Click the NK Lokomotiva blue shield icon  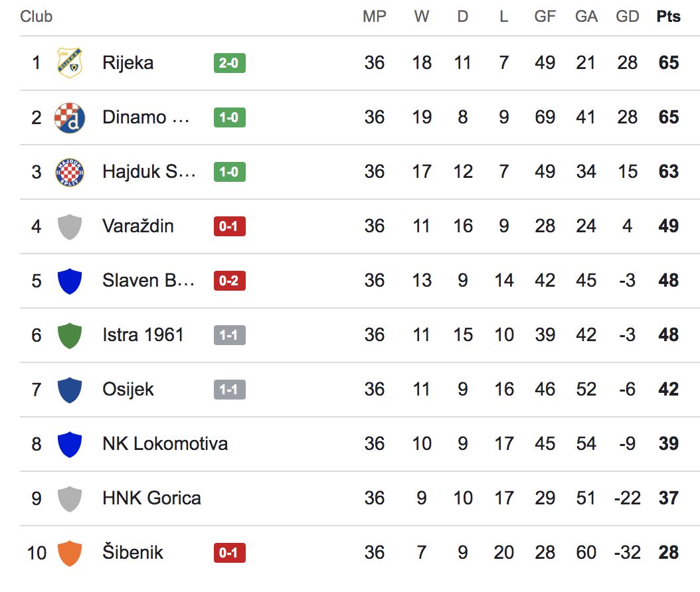(70, 444)
